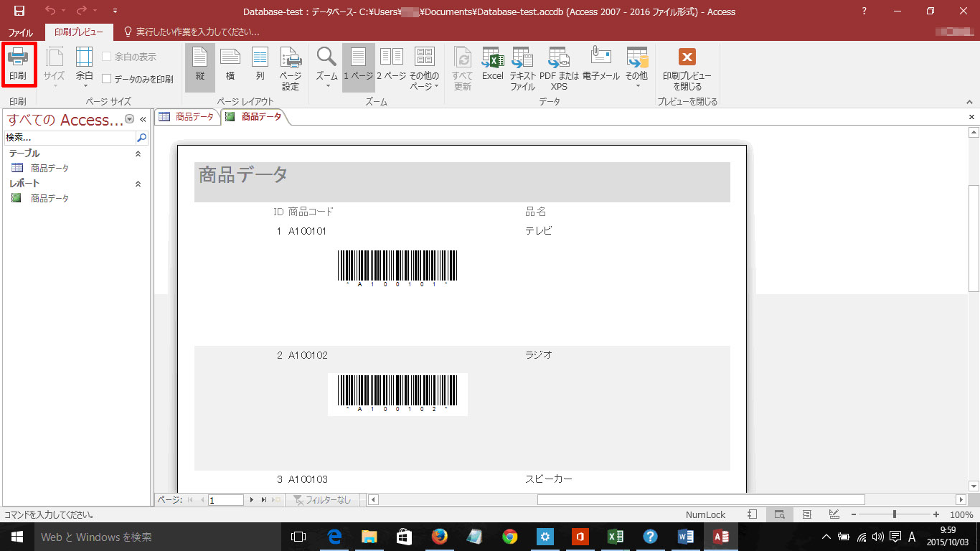This screenshot has width=980, height=551.
Task: Collapse the レポート group
Action: [138, 184]
